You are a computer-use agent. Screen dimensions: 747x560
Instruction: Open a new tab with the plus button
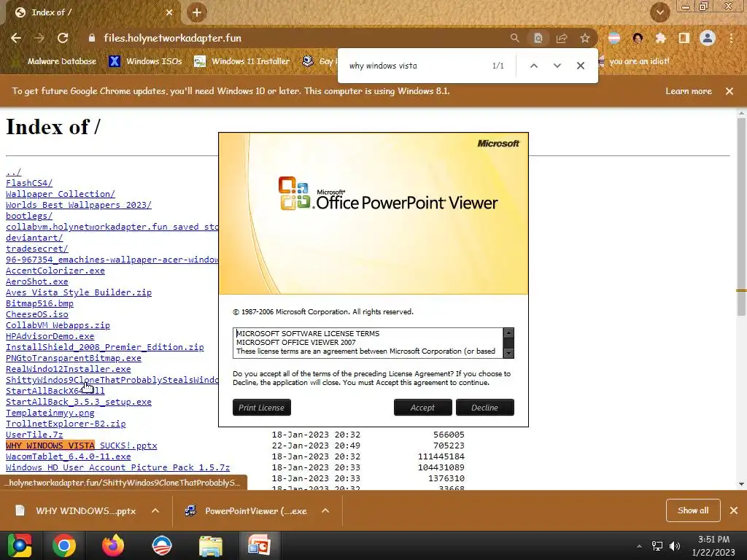coord(197,12)
